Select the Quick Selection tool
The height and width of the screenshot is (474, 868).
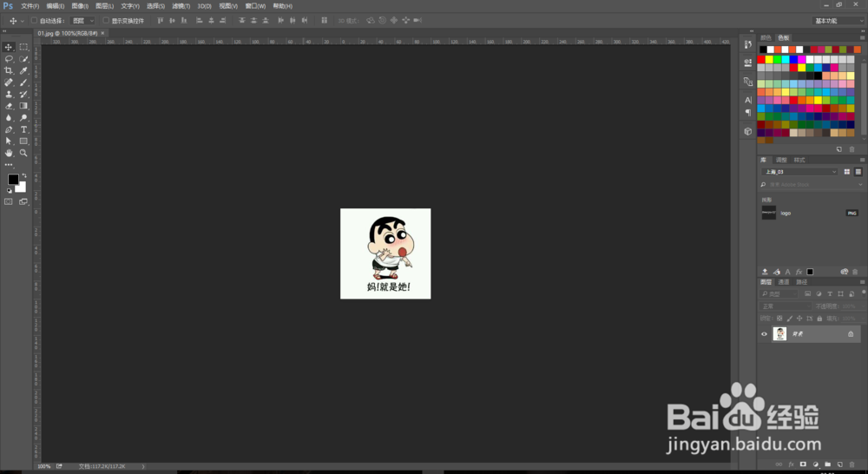[23, 59]
